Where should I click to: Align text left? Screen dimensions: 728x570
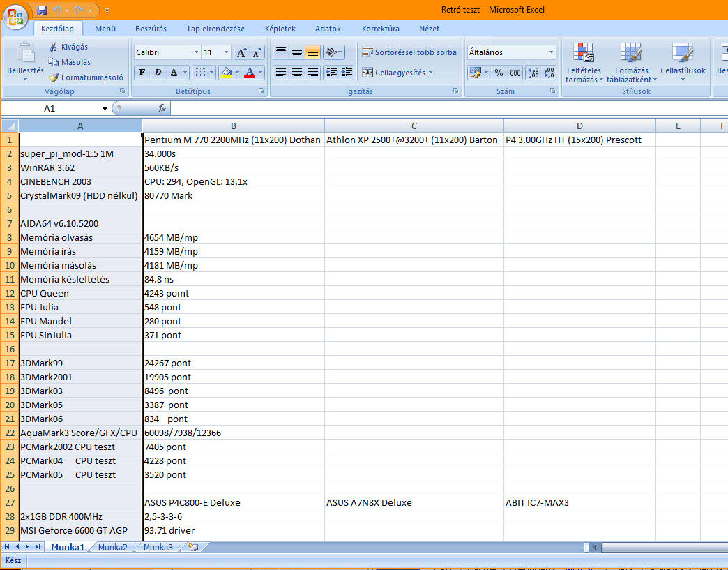pos(280,73)
